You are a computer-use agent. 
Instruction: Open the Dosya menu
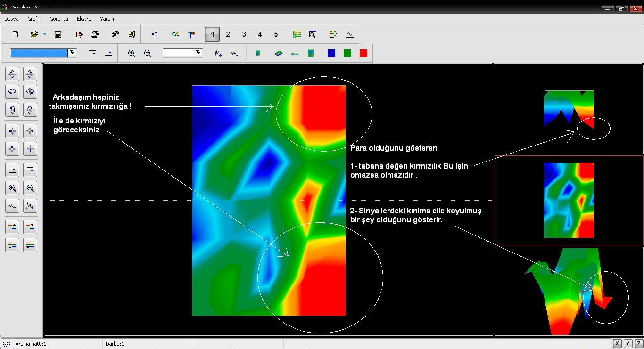11,19
